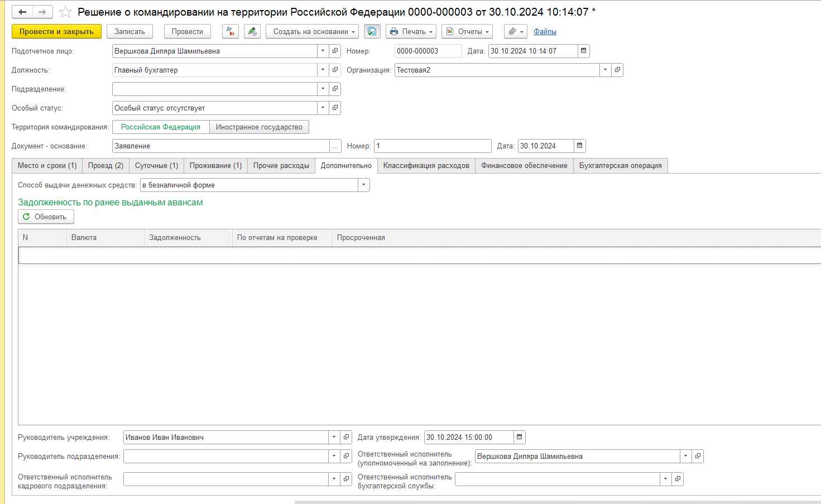
Task: Go back with the left arrow button
Action: click(x=22, y=12)
